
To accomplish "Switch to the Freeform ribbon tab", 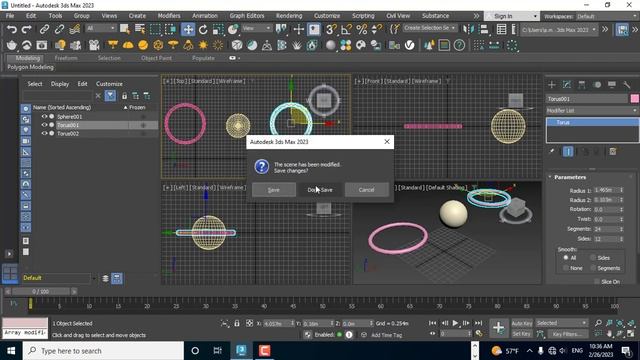I will pos(66,58).
